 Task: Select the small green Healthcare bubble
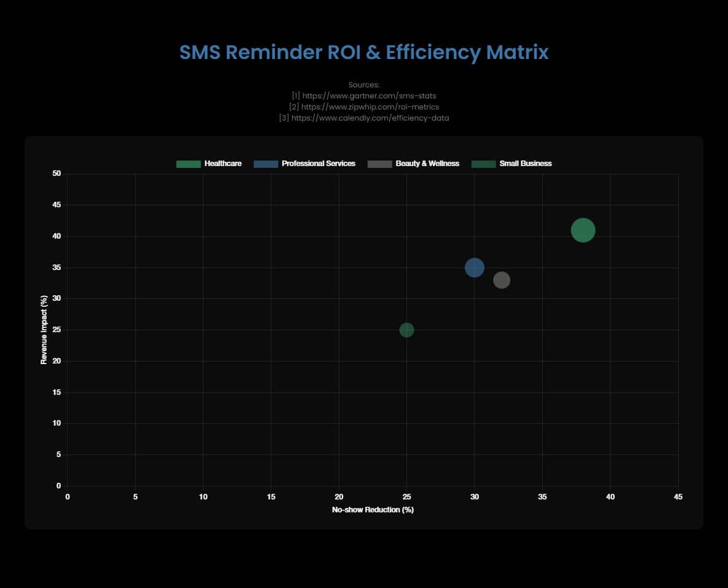coord(406,330)
